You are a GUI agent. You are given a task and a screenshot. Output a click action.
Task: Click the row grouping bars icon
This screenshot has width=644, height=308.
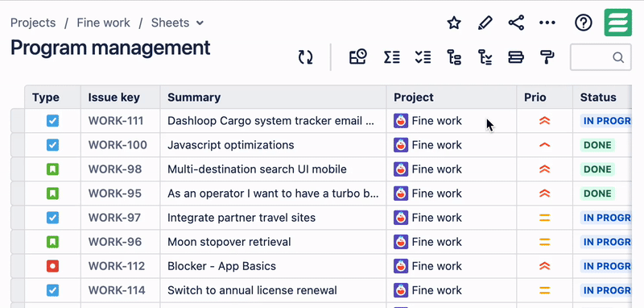(x=516, y=57)
